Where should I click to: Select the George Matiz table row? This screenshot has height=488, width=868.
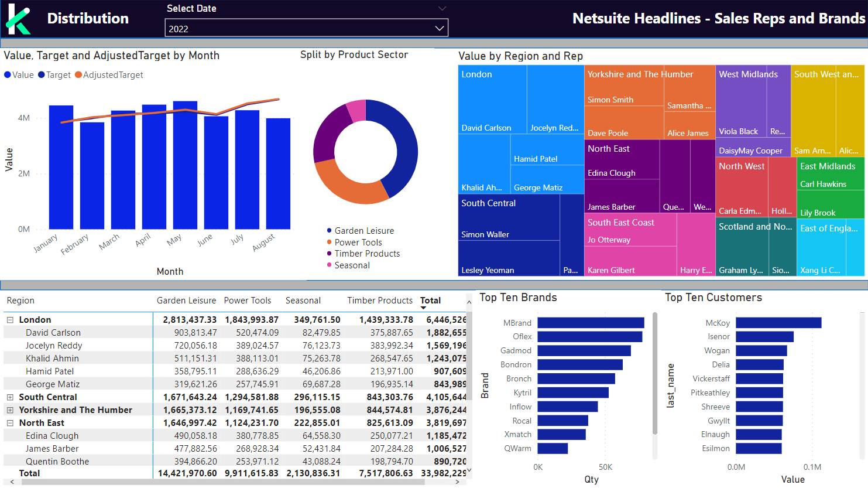[x=235, y=384]
